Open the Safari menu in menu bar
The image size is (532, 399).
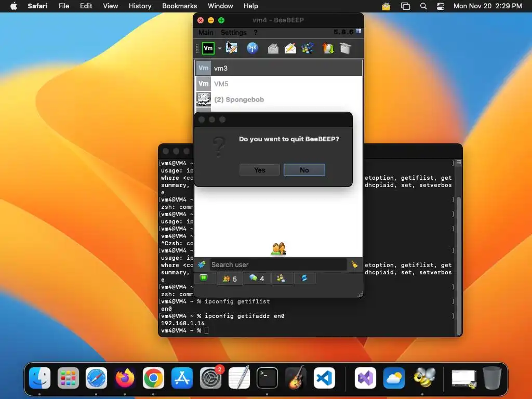click(x=37, y=6)
